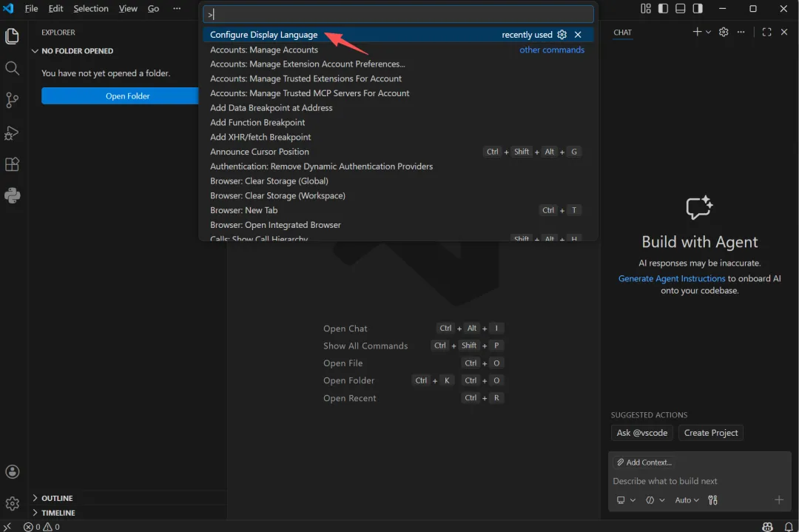This screenshot has width=799, height=532.
Task: Select the CHAT tab
Action: click(623, 32)
